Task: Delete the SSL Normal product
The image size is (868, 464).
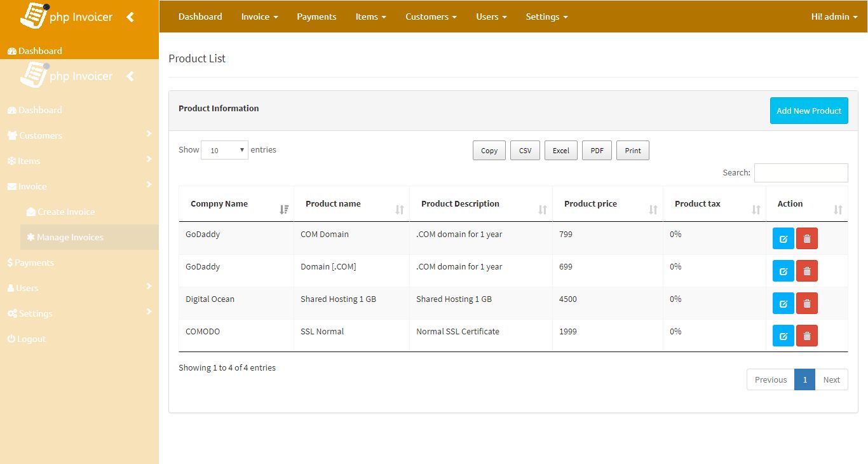Action: coord(806,336)
